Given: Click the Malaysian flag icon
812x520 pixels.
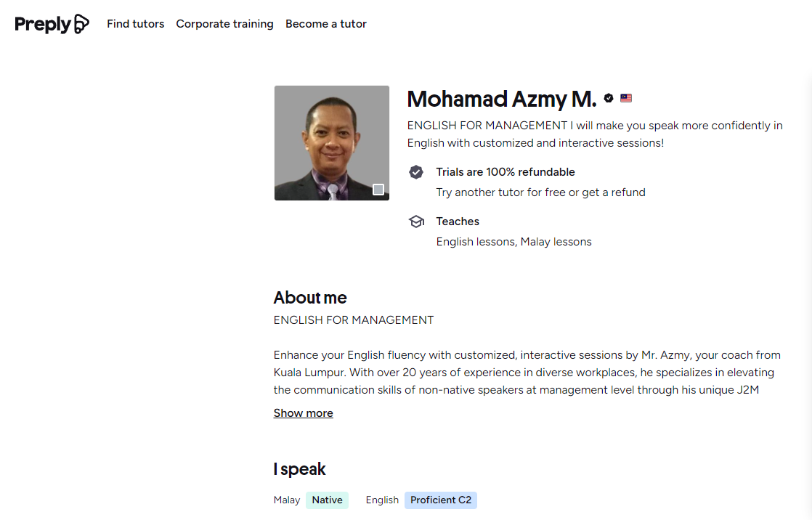Looking at the screenshot, I should (626, 98).
